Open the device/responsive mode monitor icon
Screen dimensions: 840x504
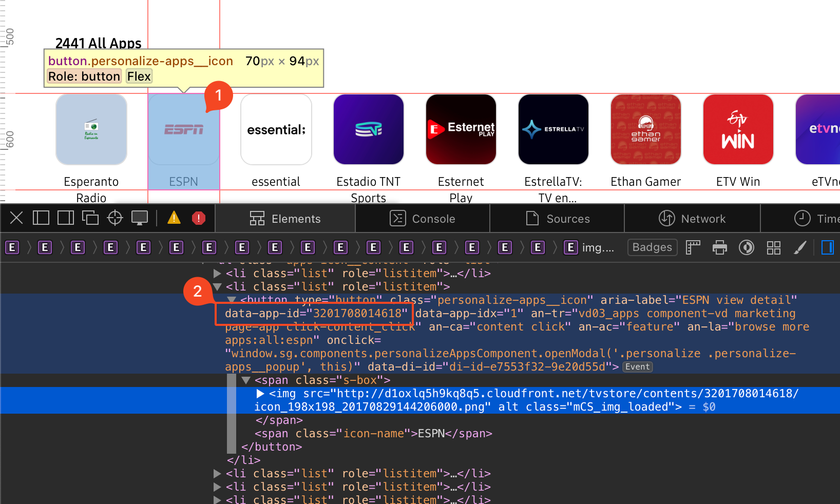coord(140,218)
